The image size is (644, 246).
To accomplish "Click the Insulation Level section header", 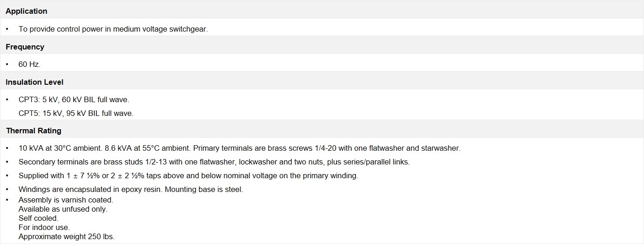I will coord(35,82).
